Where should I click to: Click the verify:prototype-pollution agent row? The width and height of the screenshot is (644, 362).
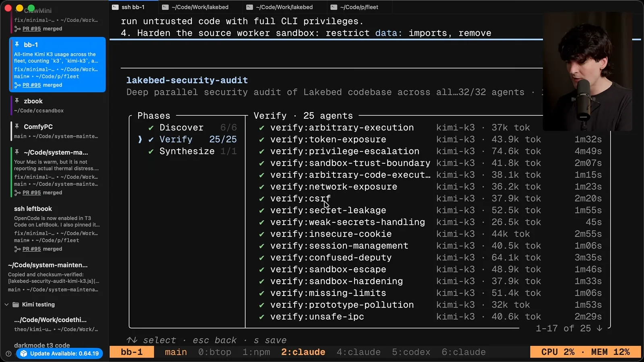pyautogui.click(x=430, y=305)
